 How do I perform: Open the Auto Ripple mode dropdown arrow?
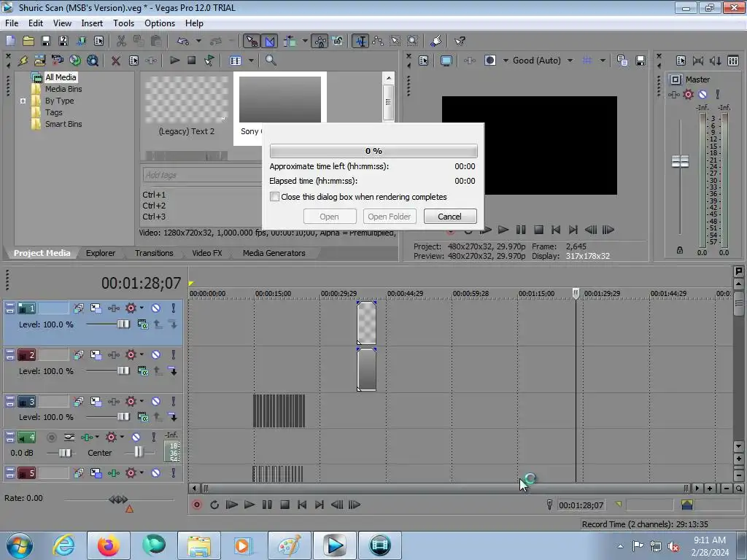pos(305,41)
